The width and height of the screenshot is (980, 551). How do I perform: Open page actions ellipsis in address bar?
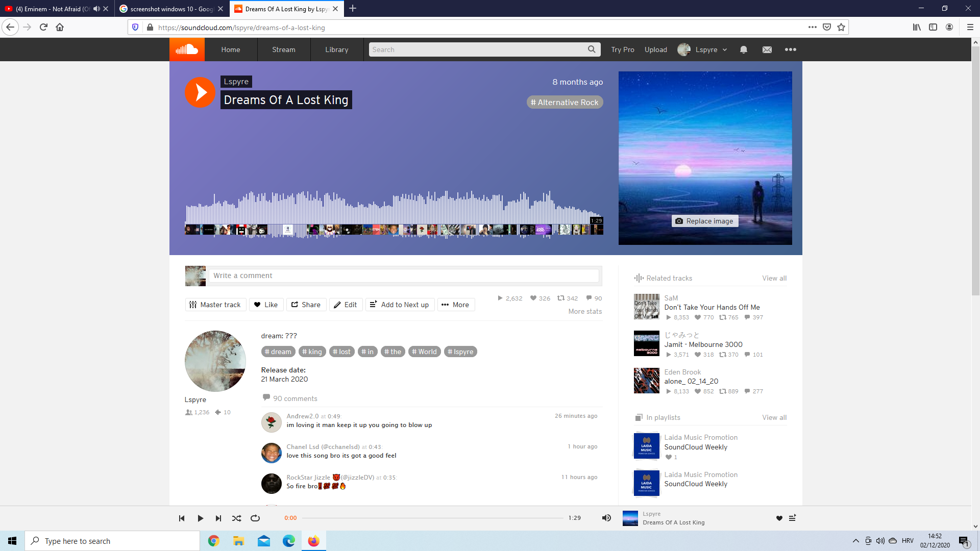click(813, 27)
